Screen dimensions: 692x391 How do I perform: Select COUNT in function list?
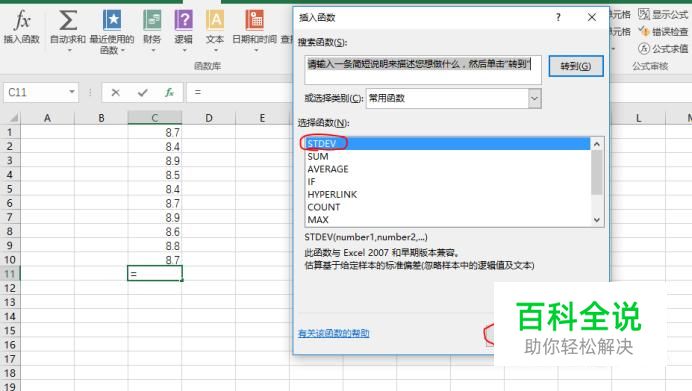[x=447, y=207]
